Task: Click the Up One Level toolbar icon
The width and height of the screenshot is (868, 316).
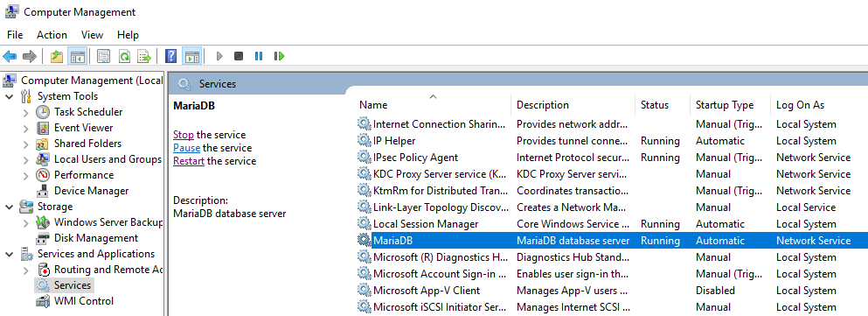Action: (x=57, y=56)
